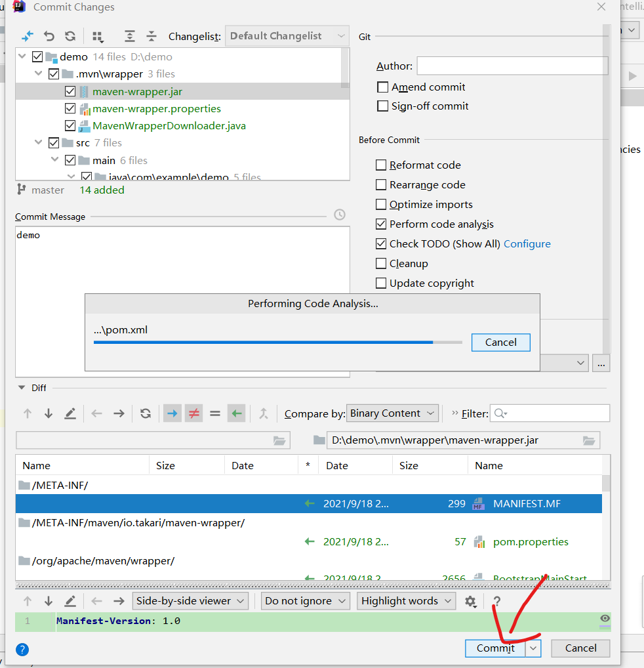Select the MANIFEST.MF row in diff
The width and height of the screenshot is (644, 668).
point(309,503)
